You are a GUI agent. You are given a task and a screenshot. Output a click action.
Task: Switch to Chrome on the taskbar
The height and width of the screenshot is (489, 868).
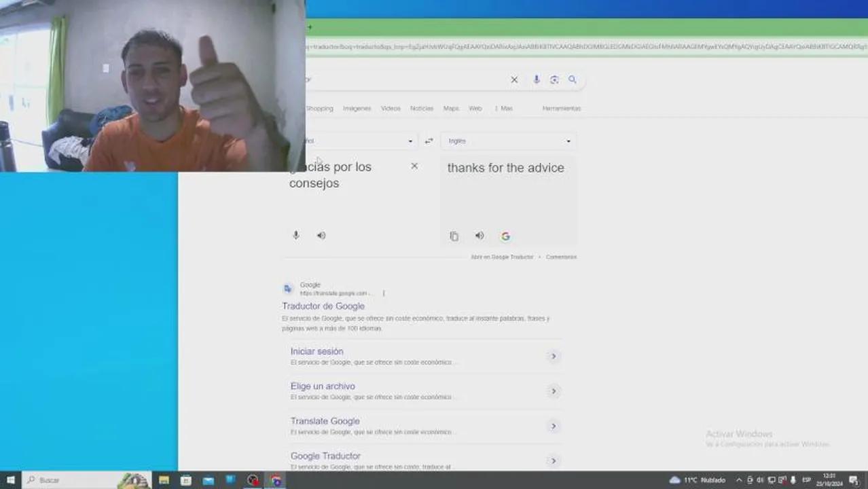(276, 480)
